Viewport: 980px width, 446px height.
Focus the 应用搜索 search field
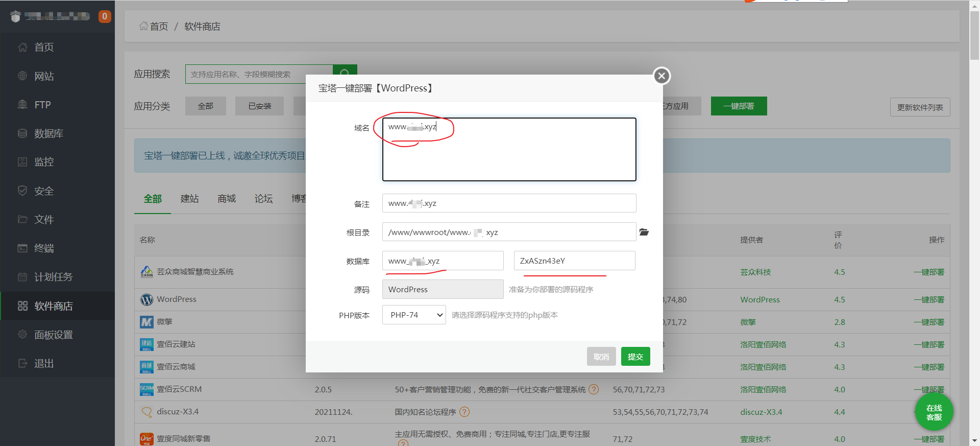point(259,74)
